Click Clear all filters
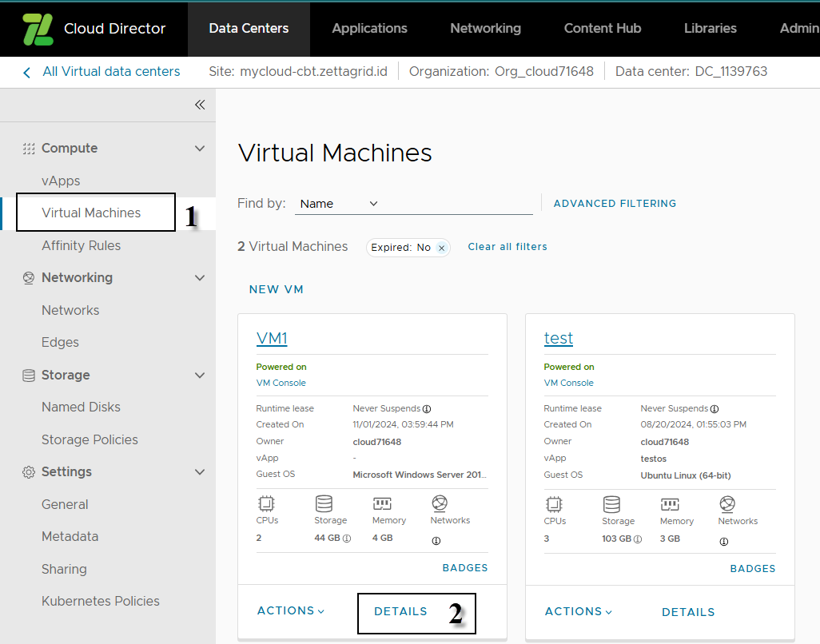Image resolution: width=820 pixels, height=644 pixels. tap(508, 247)
